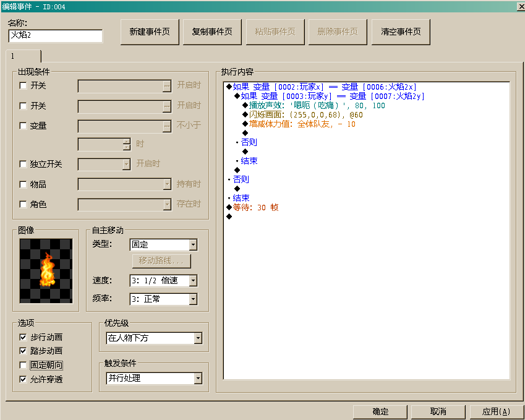Click the flame graphic thumbnail in 图像
This screenshot has width=525, height=420.
click(x=46, y=271)
